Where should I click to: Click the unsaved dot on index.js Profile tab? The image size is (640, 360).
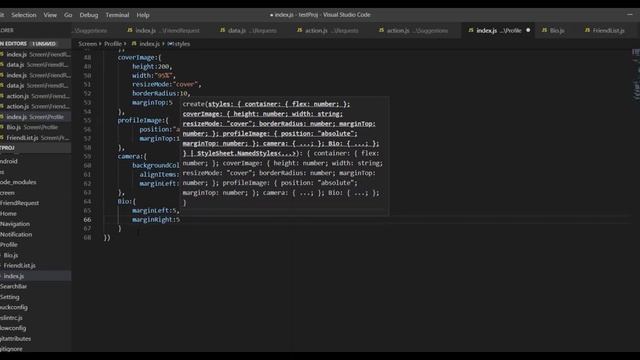tap(528, 30)
